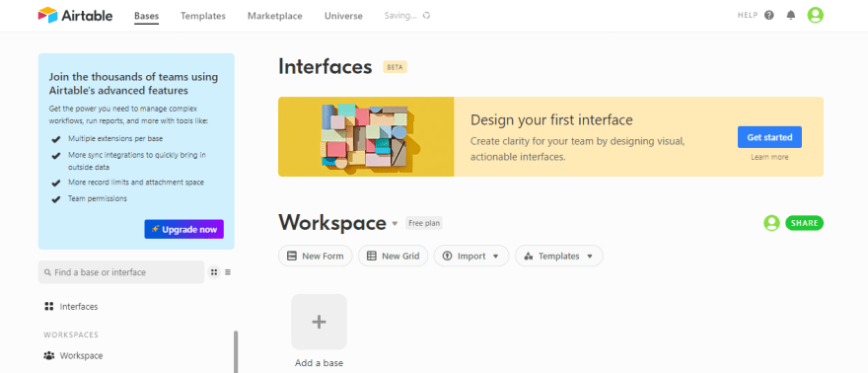Follow the Learn more link
This screenshot has width=868, height=373.
[x=769, y=157]
